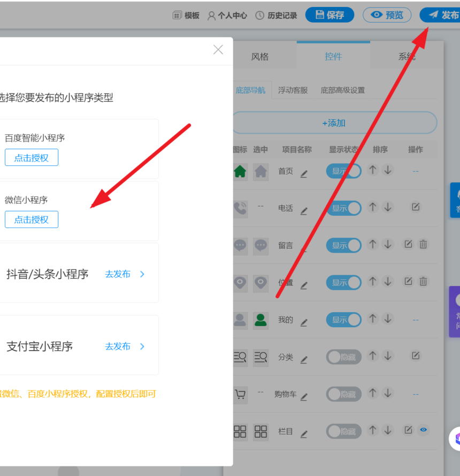Screen dimensions: 460x476
Task: Click the eye icon in 栏目 row
Action: [x=423, y=430]
